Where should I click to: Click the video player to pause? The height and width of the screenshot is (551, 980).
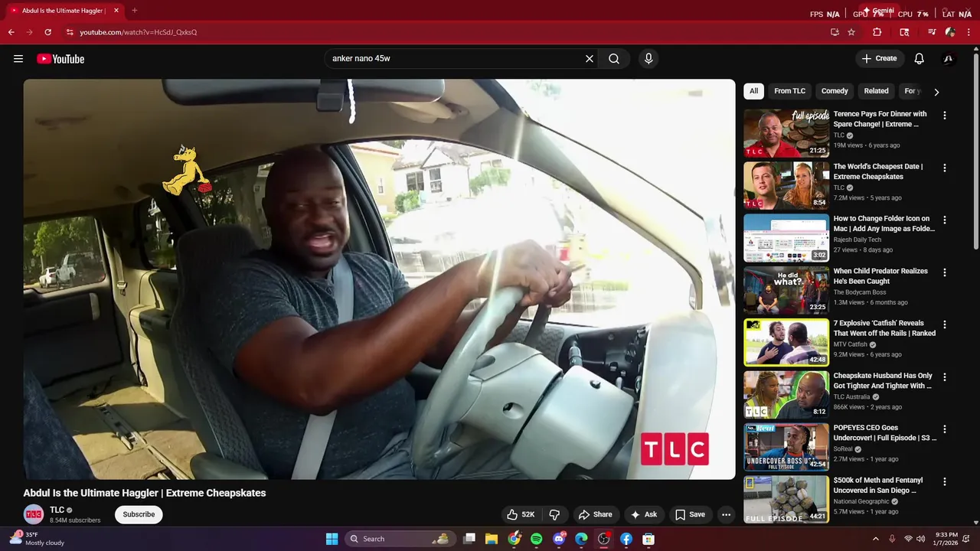pyautogui.click(x=379, y=279)
